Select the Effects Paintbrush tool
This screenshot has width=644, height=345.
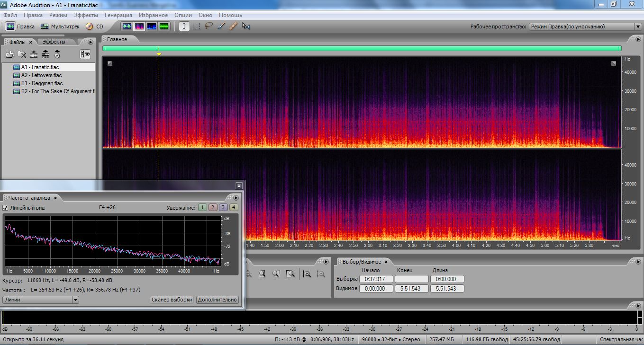[x=221, y=27]
